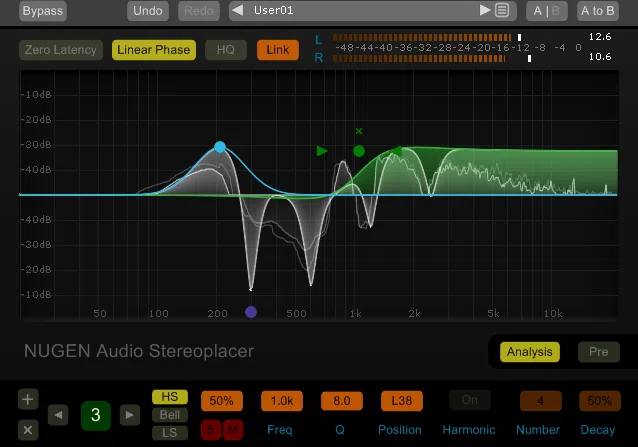Select the green circle band node
638x447 pixels.
click(x=358, y=151)
